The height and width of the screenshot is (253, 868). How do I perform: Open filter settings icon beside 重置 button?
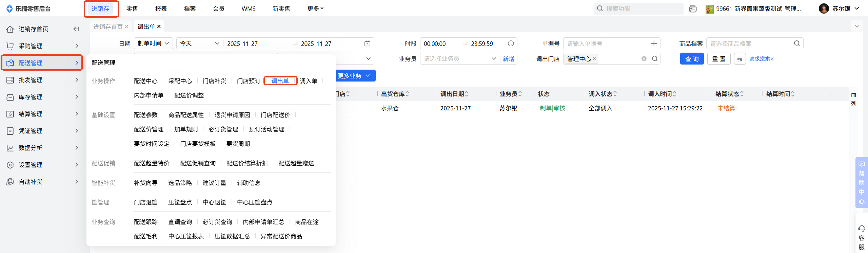(740, 59)
